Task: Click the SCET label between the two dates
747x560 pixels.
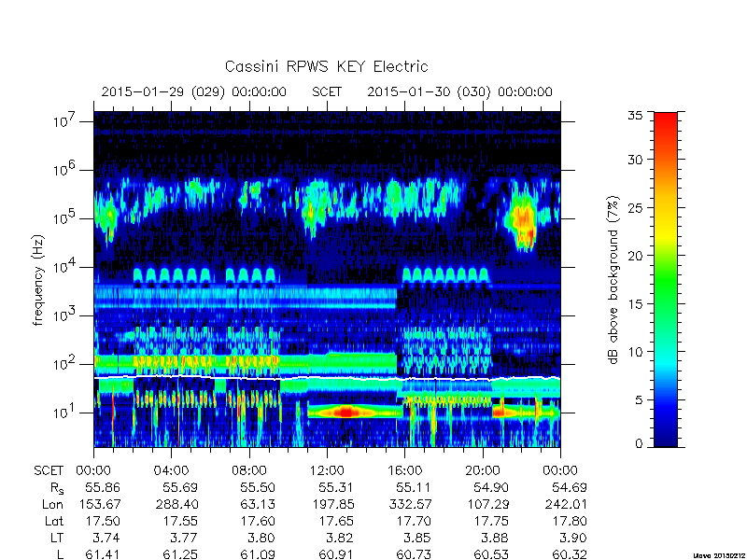Action: tap(327, 91)
